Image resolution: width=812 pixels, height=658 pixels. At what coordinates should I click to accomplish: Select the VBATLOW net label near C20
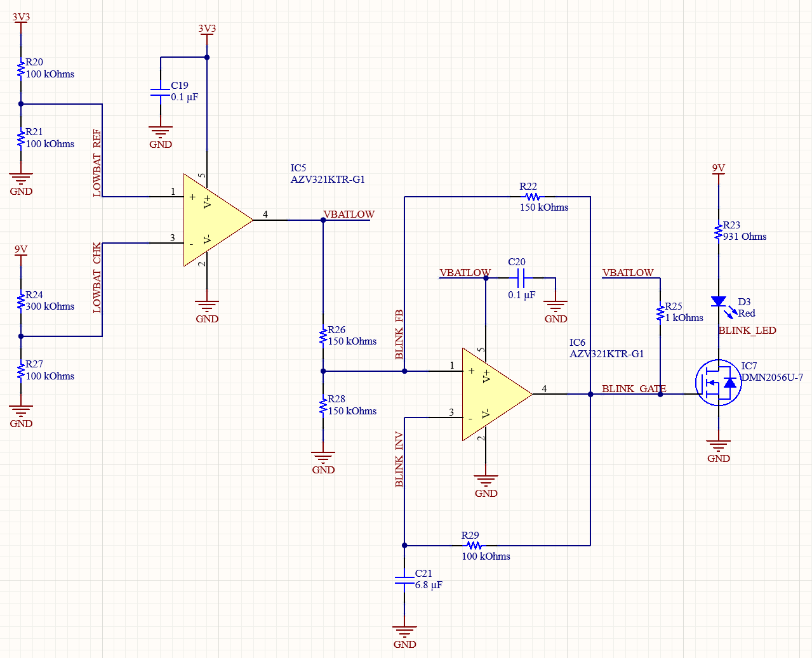coord(465,272)
